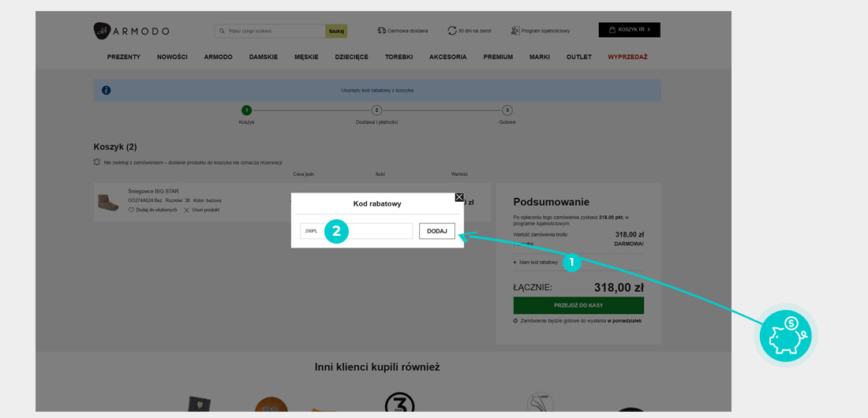The image size is (868, 418).
Task: Open the WYPRZEDAŻ menu item
Action: [627, 57]
